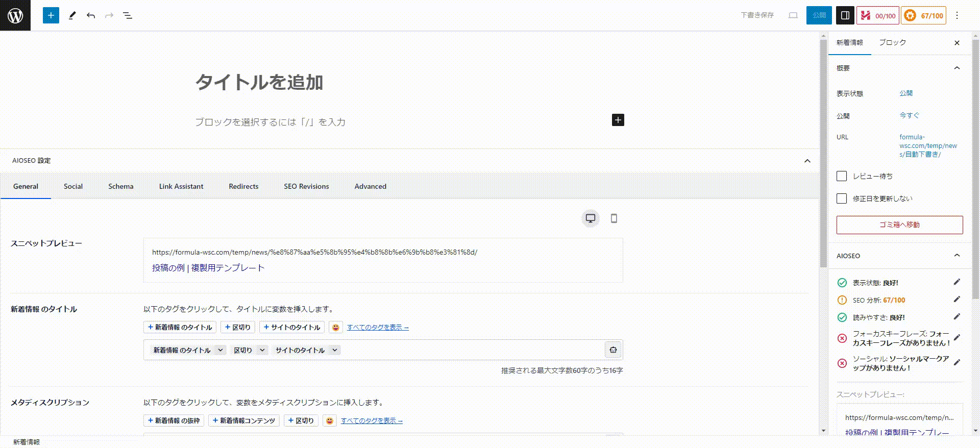The width and height of the screenshot is (980, 448).
Task: Click the WordPress logo icon
Action: (15, 15)
